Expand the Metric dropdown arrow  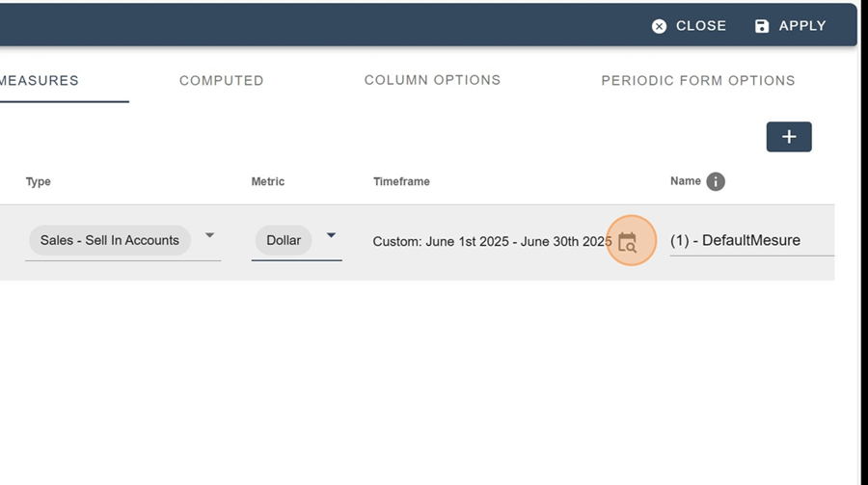(331, 235)
